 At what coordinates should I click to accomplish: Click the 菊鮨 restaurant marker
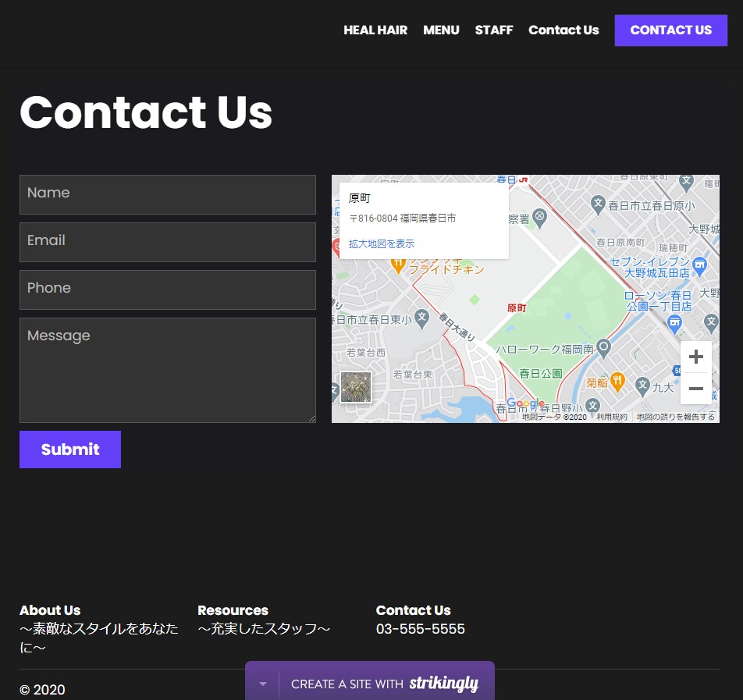617,381
